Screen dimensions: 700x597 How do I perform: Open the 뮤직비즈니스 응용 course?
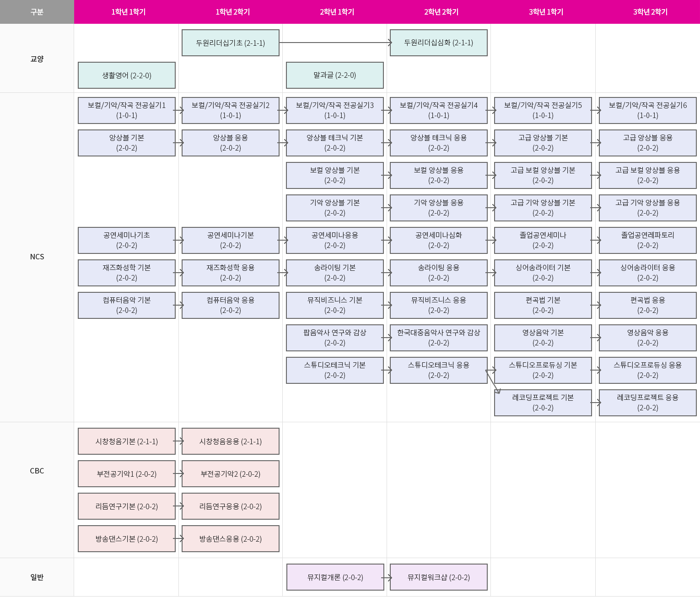point(439,305)
